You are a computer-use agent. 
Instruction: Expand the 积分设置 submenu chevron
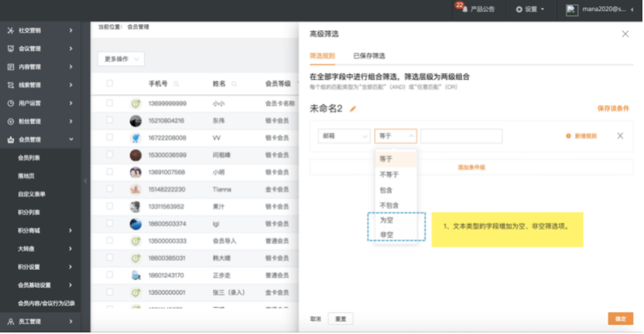pos(70,267)
